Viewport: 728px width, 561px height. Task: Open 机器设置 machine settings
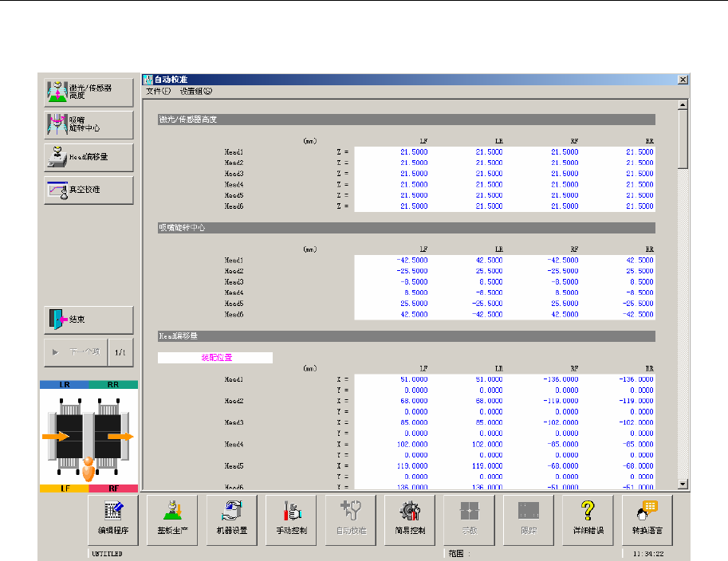(x=231, y=517)
